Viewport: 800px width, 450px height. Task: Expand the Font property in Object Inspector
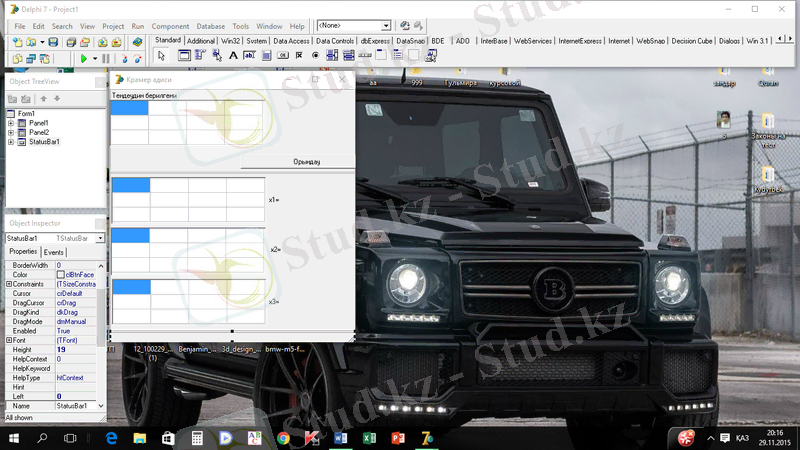pyautogui.click(x=9, y=341)
